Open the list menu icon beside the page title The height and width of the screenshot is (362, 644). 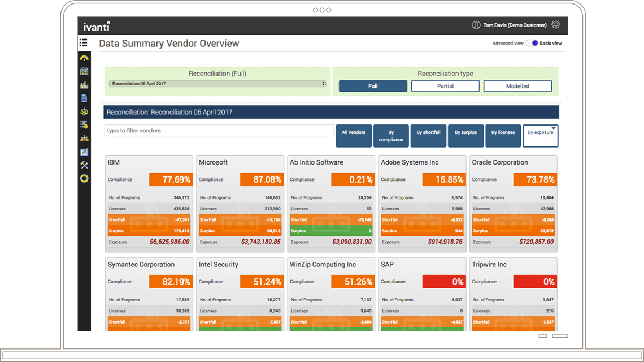(84, 43)
